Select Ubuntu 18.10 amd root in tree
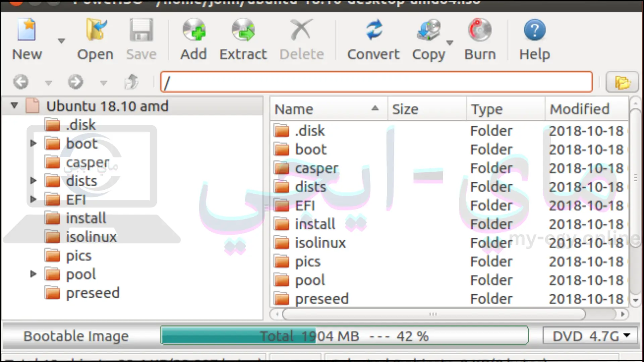The height and width of the screenshot is (362, 644). (x=107, y=106)
